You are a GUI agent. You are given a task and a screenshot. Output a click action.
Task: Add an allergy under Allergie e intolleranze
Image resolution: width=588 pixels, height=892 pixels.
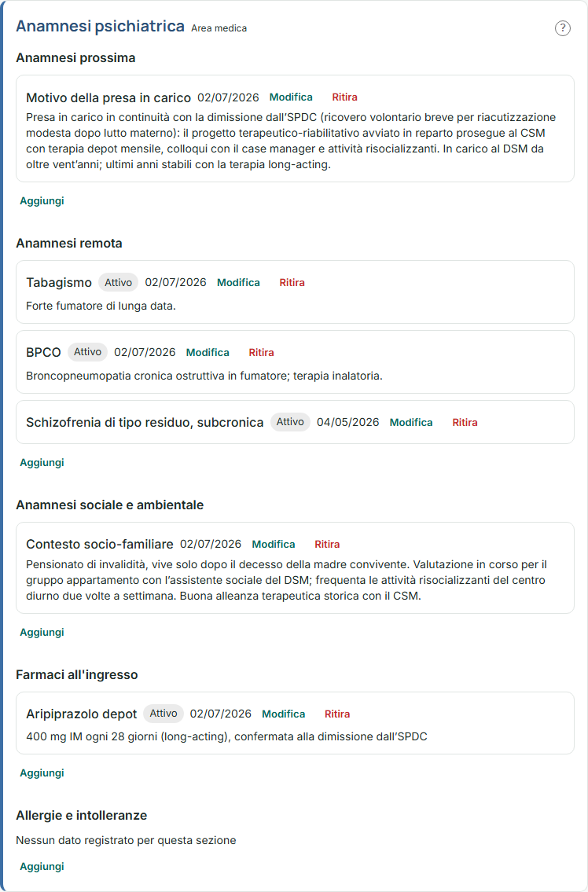coord(42,866)
